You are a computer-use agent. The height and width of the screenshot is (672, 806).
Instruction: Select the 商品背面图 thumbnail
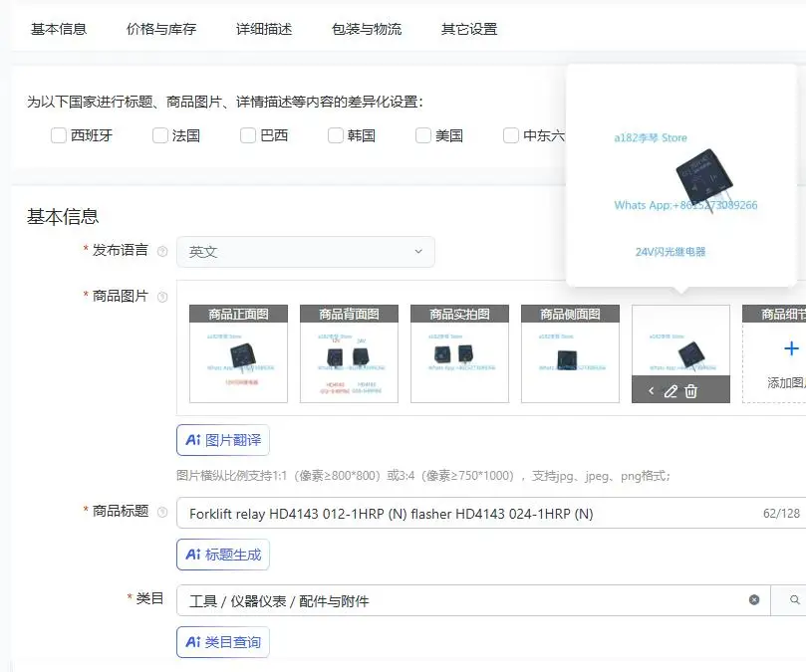point(349,354)
